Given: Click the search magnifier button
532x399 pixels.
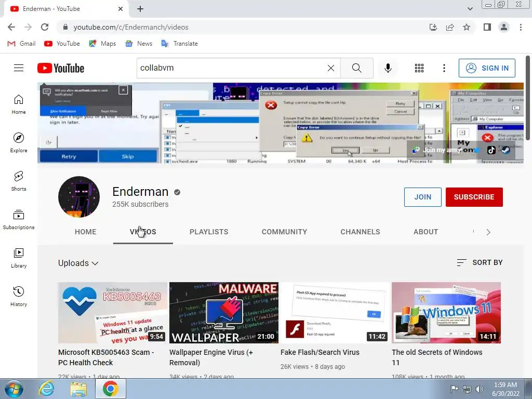Looking at the screenshot, I should coord(356,68).
